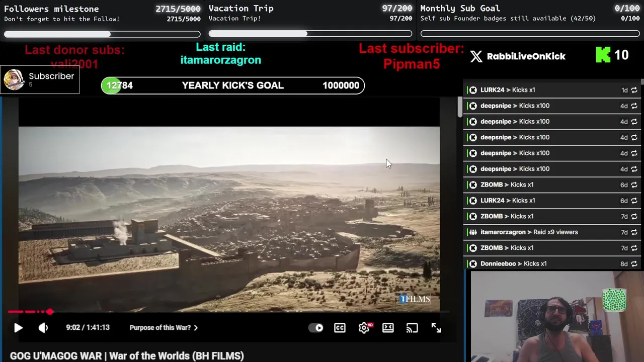Click the activity feed scrollbar
Viewport: 644px width, 362px height.
[642, 82]
